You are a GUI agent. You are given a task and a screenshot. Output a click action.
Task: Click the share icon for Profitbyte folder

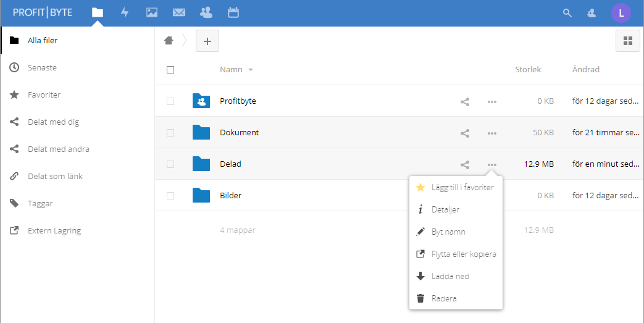pos(465,101)
